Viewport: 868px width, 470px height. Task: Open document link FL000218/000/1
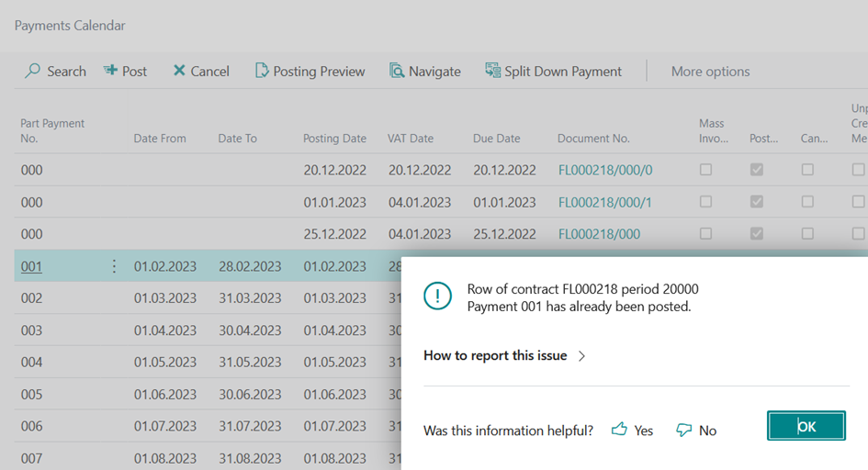(x=604, y=202)
